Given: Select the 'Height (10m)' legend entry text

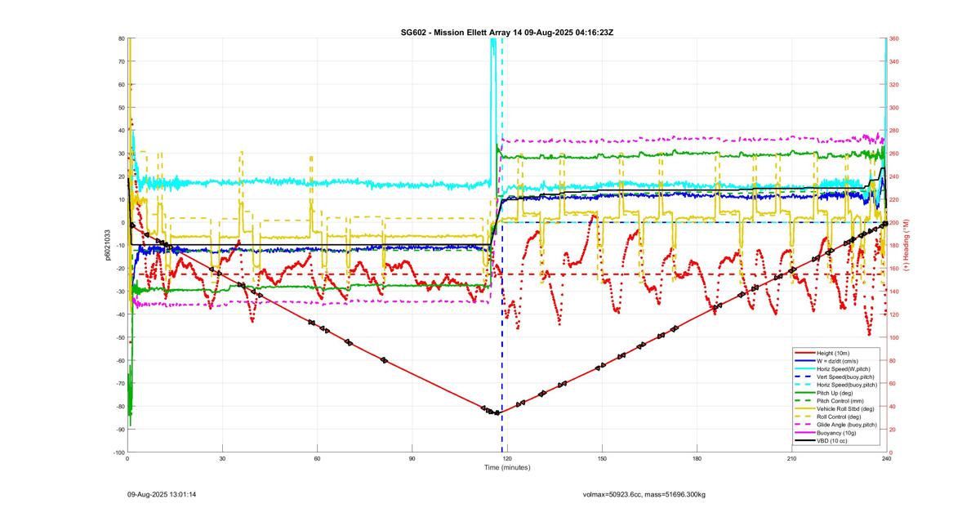Looking at the screenshot, I should [x=834, y=353].
